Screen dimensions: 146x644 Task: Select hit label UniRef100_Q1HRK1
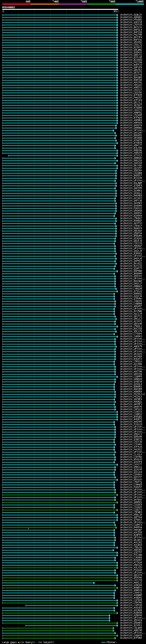[131, 191]
